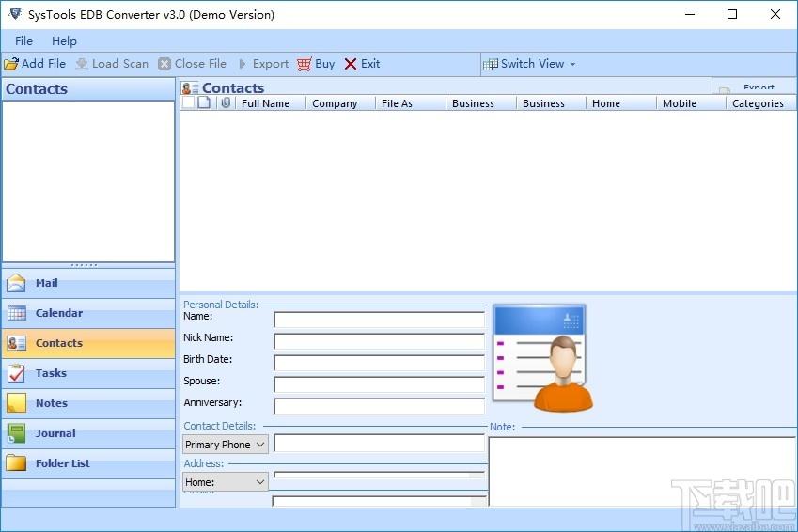The height and width of the screenshot is (532, 798).
Task: Click the Calendar grid icon
Action: (16, 313)
